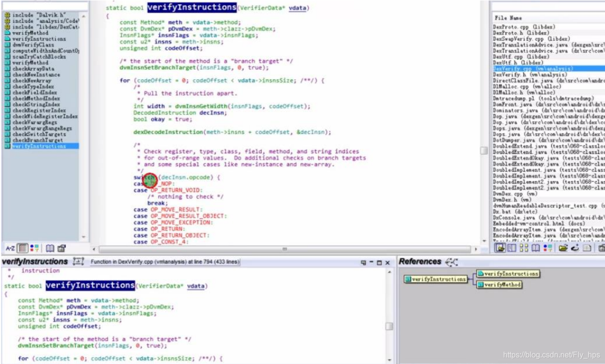
Task: Click open-folder icon in project toolbar
Action: coord(563,248)
